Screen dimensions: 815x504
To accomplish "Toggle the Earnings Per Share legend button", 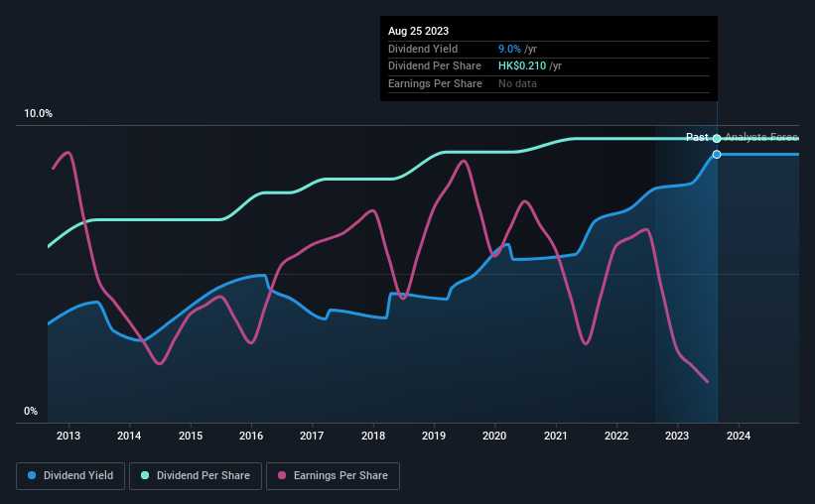I will (333, 476).
